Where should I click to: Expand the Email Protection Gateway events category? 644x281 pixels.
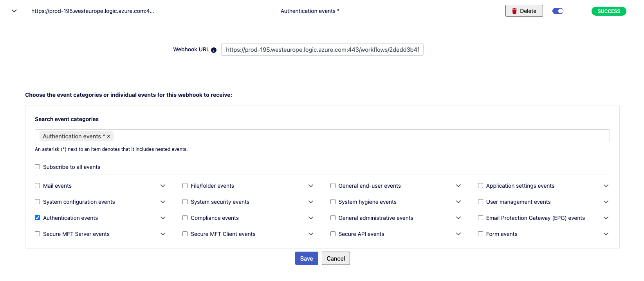[x=606, y=218]
